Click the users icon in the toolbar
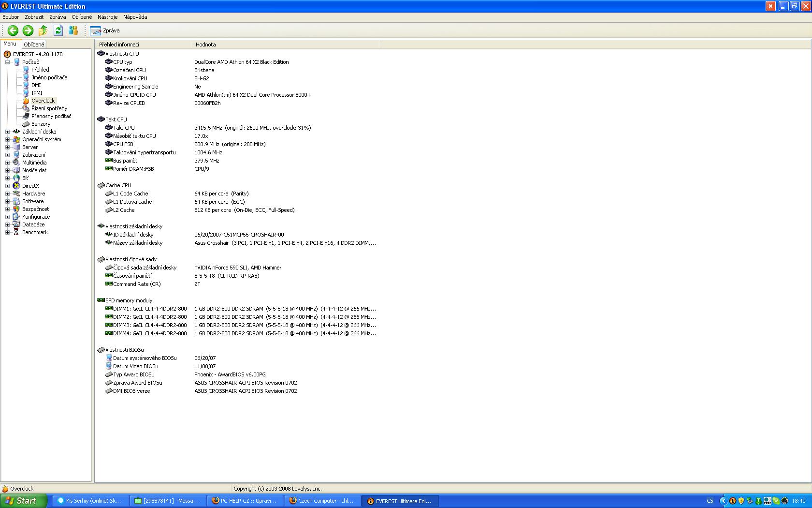 (x=73, y=30)
